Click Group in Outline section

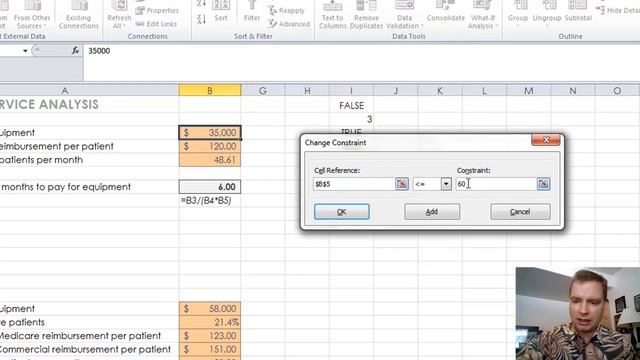(x=518, y=14)
